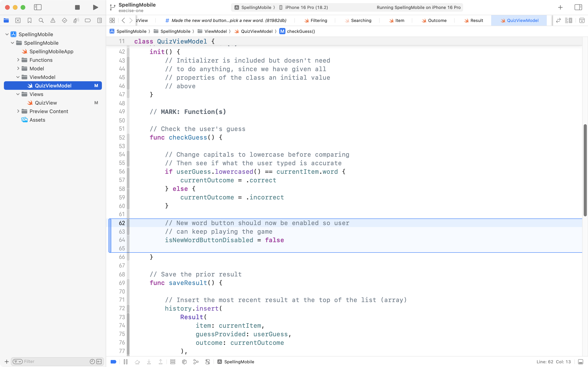
Task: Open the Issue navigator warning icon
Action: (x=53, y=21)
